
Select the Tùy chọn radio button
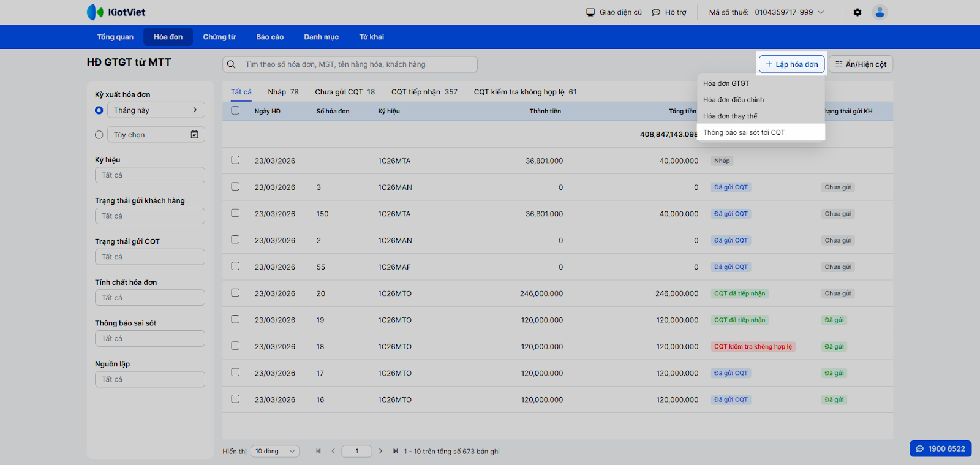click(x=99, y=135)
